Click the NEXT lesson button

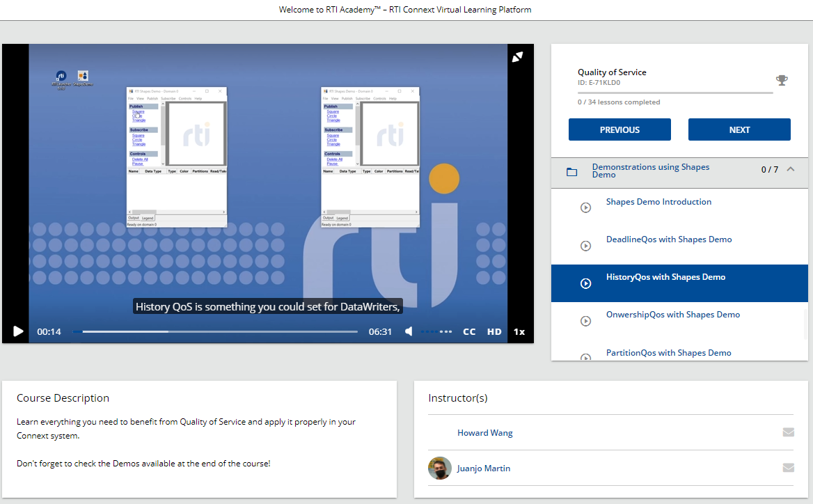coord(739,129)
